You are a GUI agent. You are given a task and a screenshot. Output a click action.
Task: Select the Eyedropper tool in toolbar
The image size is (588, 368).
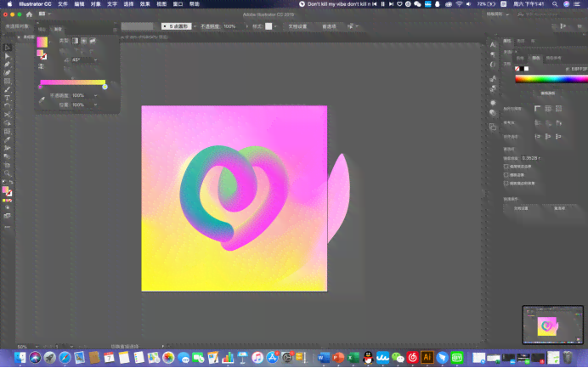coord(7,139)
